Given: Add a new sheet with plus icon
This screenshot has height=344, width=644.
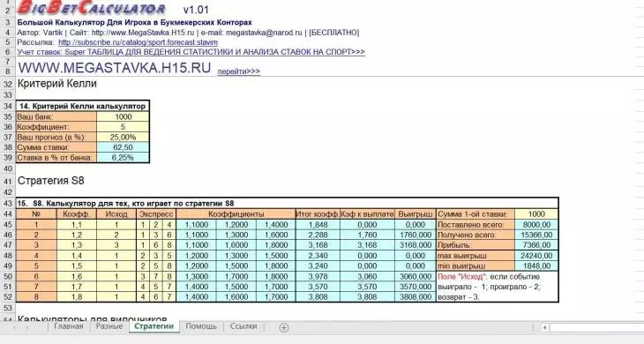Looking at the screenshot, I should pos(284,327).
